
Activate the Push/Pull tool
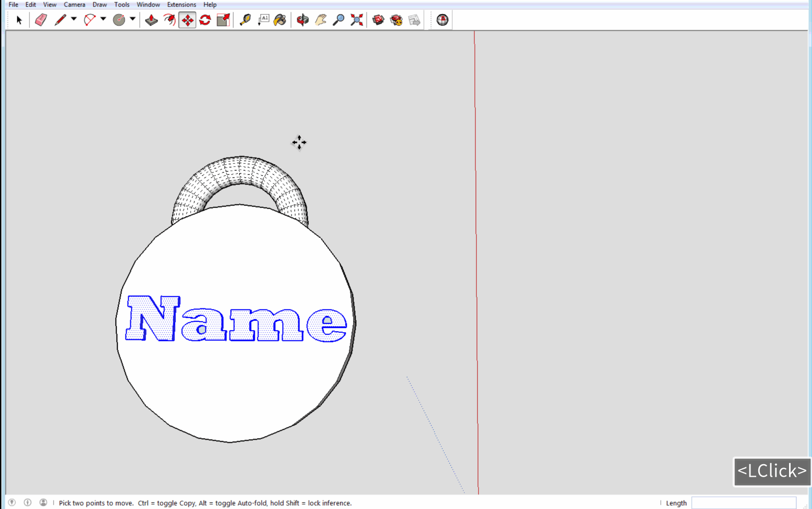tap(151, 20)
